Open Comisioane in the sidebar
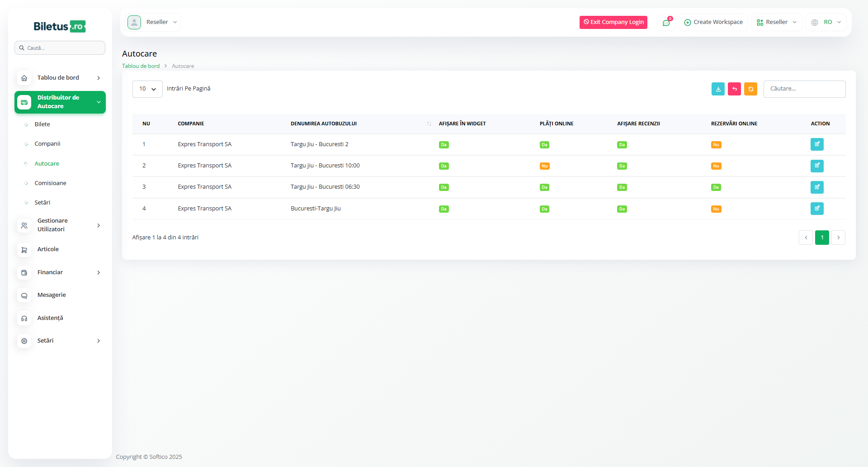The width and height of the screenshot is (868, 467). point(50,183)
